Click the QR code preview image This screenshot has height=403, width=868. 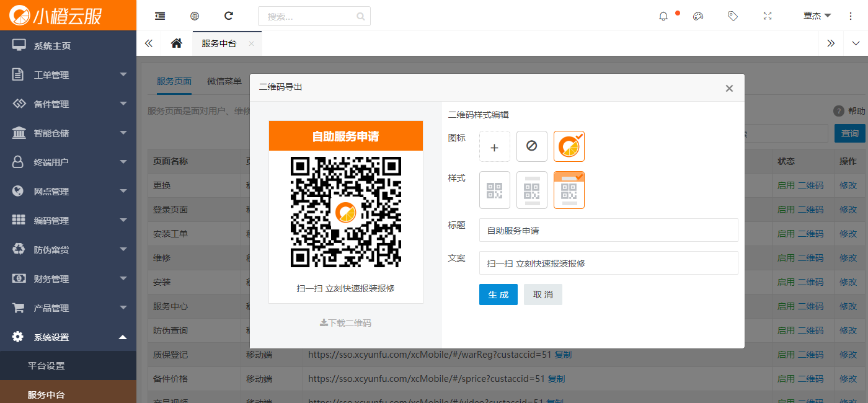pyautogui.click(x=346, y=212)
